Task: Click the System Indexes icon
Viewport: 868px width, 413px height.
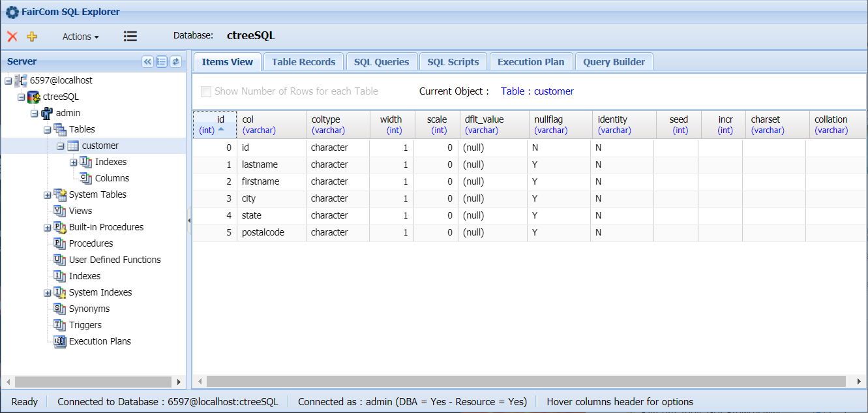Action: pyautogui.click(x=60, y=292)
